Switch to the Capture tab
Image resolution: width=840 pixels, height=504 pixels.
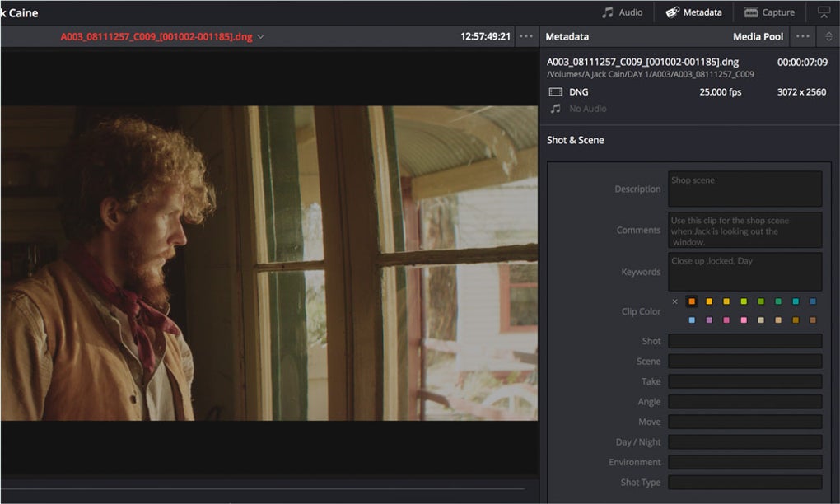pyautogui.click(x=769, y=12)
